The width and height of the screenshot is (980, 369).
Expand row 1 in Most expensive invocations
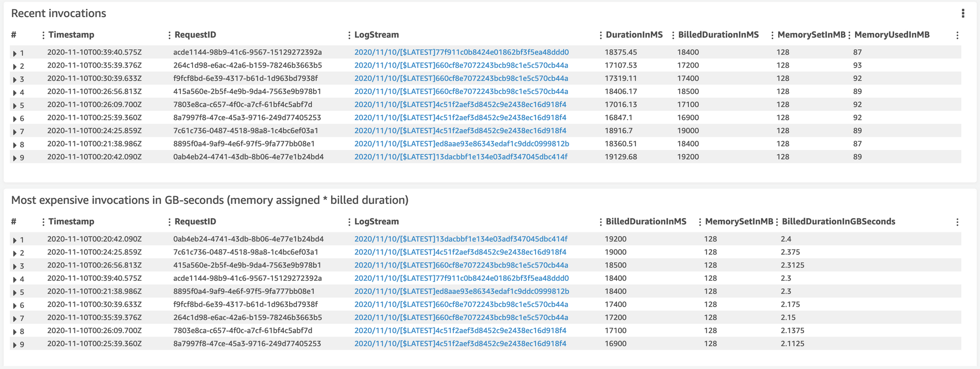[15, 240]
